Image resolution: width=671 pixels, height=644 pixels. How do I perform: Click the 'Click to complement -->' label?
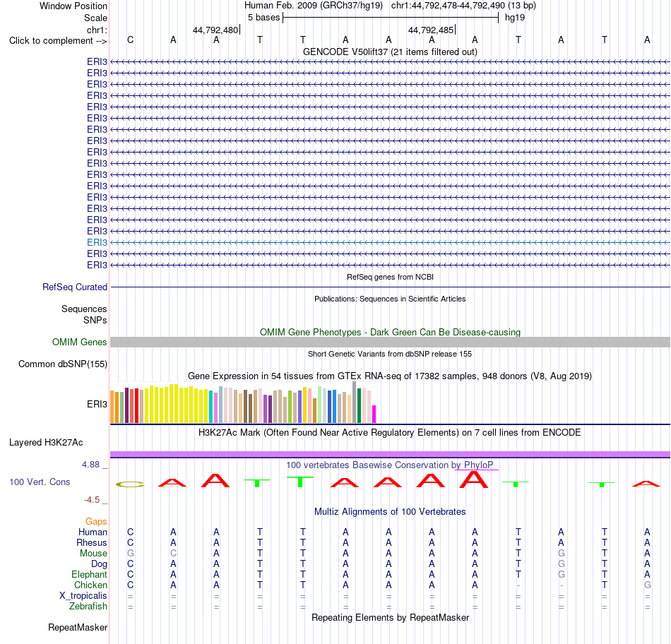(58, 41)
